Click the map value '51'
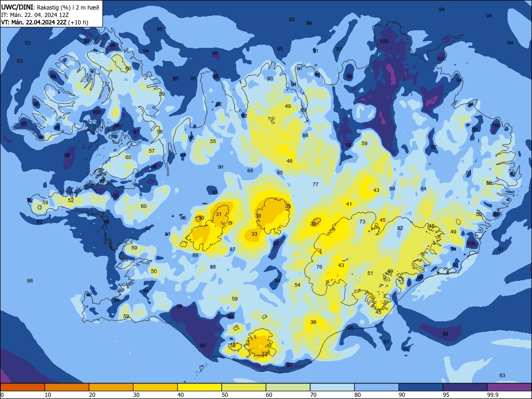Image resolution: width=532 pixels, height=399 pixels. (370, 273)
